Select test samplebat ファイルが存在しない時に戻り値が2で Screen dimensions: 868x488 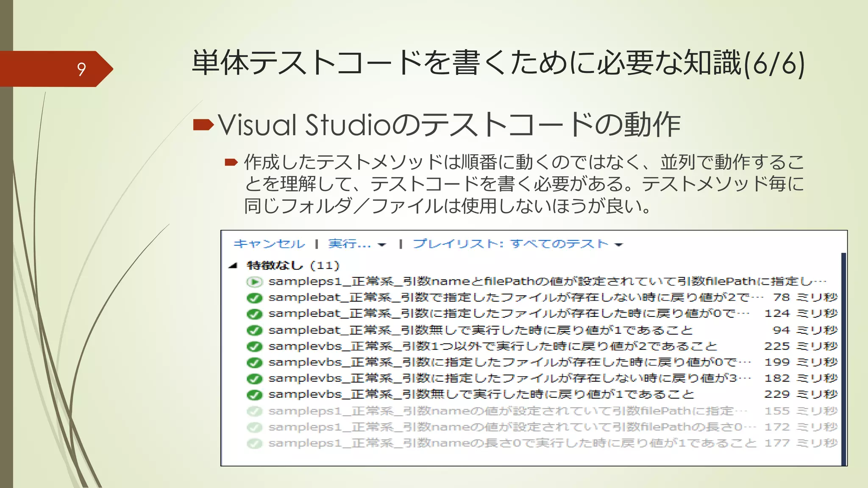tap(516, 297)
